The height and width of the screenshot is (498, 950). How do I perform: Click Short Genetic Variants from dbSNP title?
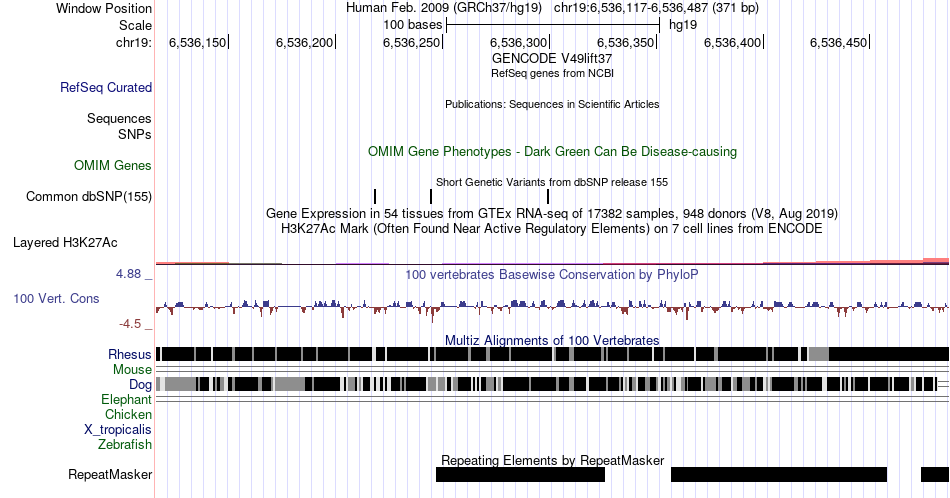click(x=552, y=182)
